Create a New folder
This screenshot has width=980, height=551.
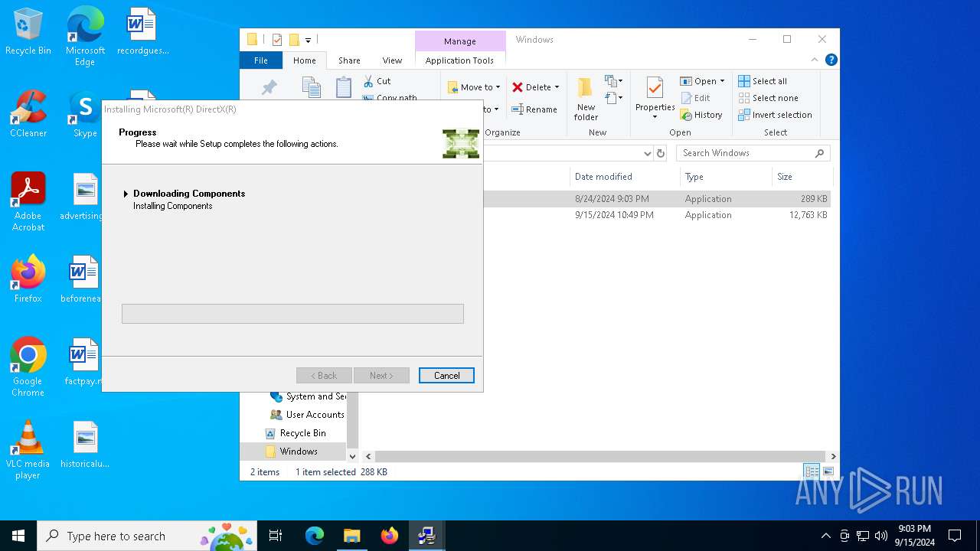click(586, 99)
